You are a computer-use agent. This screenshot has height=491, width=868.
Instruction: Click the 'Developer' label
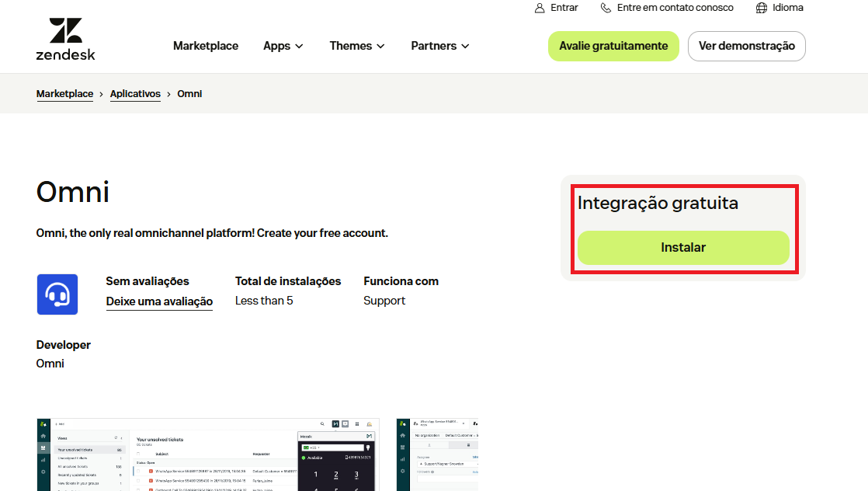coord(64,345)
